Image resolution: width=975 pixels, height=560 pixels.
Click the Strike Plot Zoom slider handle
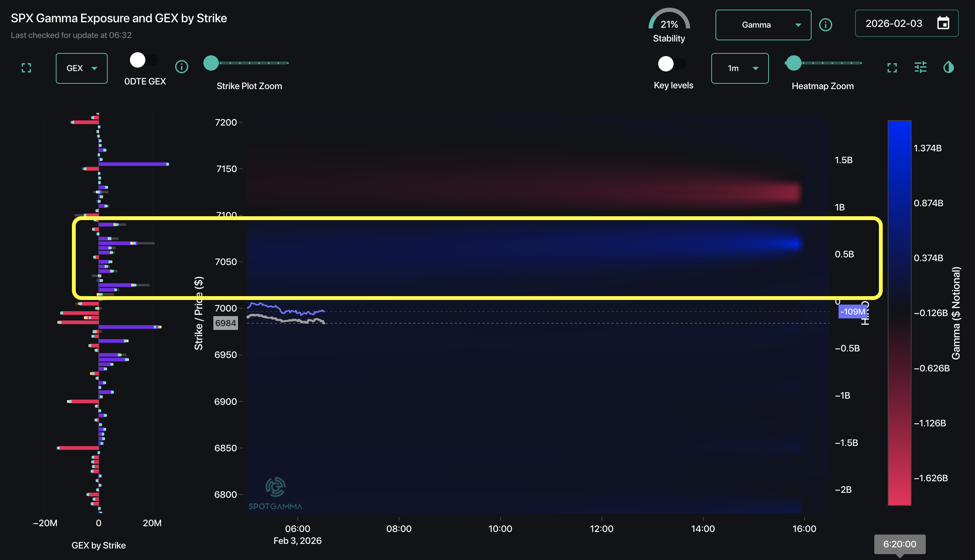[211, 63]
